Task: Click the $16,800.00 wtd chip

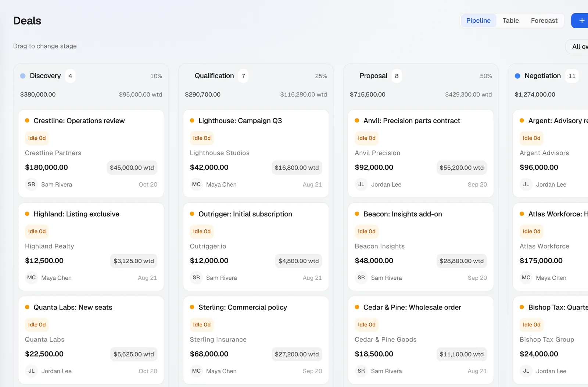Action: (x=297, y=168)
